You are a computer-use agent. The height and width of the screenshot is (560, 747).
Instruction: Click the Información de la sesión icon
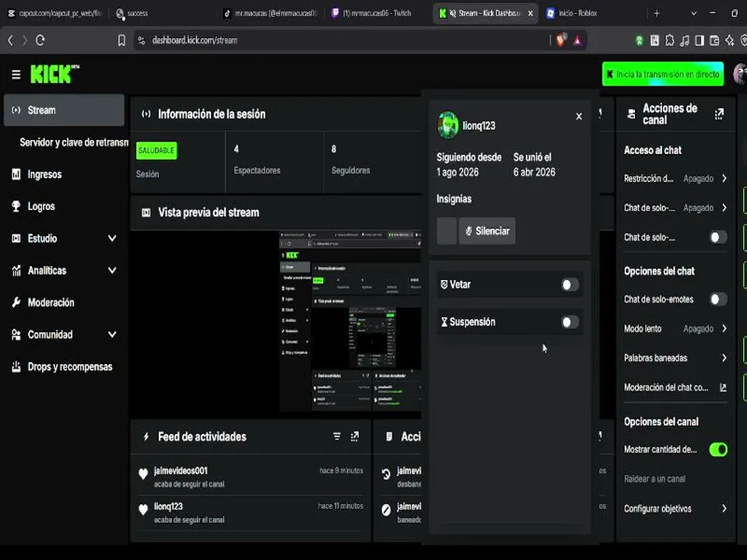click(146, 114)
